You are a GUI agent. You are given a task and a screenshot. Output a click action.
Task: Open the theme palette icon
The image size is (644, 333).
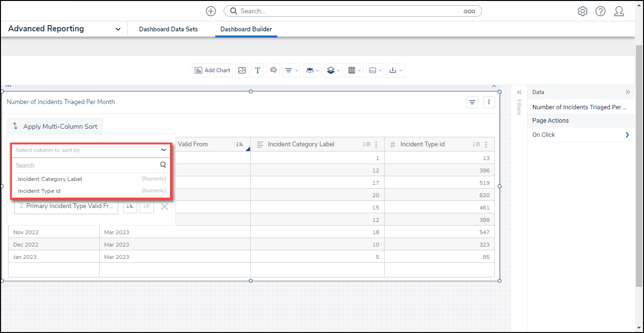(x=273, y=70)
